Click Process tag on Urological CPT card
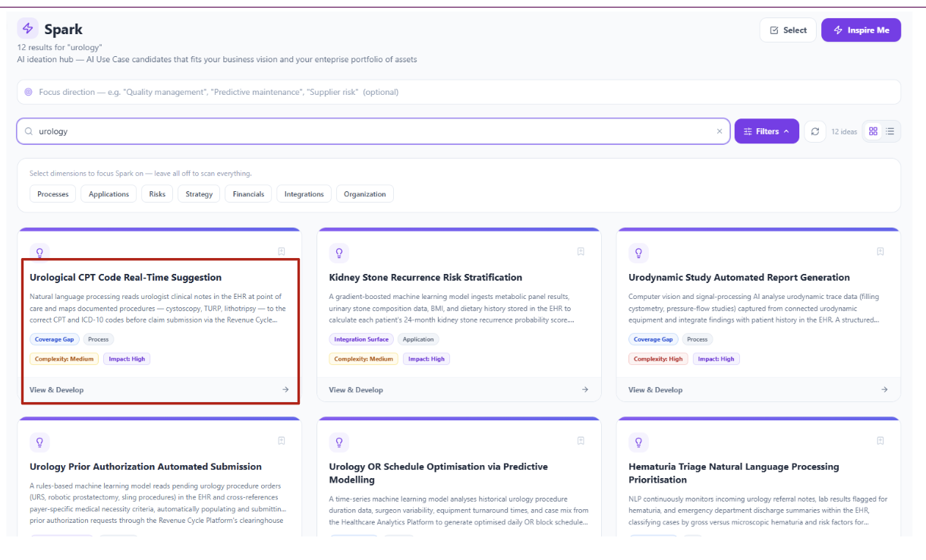Image resolution: width=926 pixels, height=560 pixels. [x=98, y=339]
